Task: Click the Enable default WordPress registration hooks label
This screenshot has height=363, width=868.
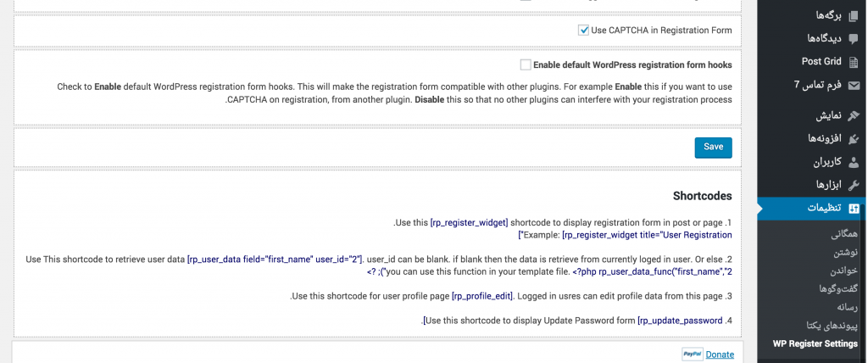Action: pos(632,64)
